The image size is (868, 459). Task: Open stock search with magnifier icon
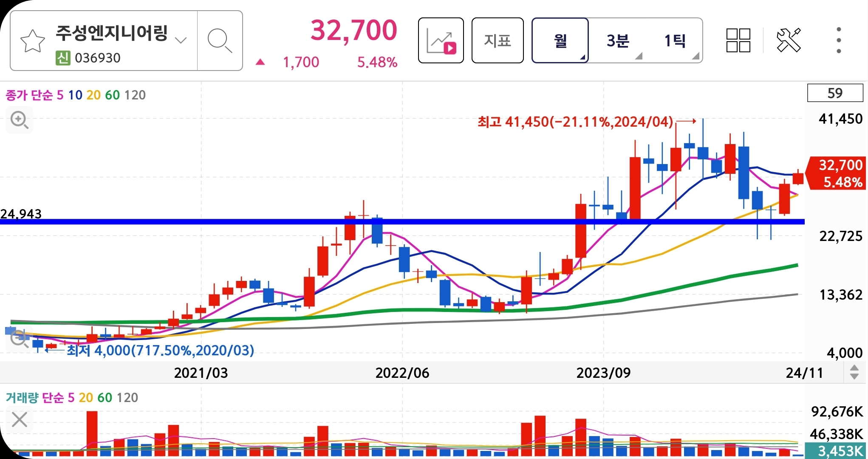coord(220,41)
